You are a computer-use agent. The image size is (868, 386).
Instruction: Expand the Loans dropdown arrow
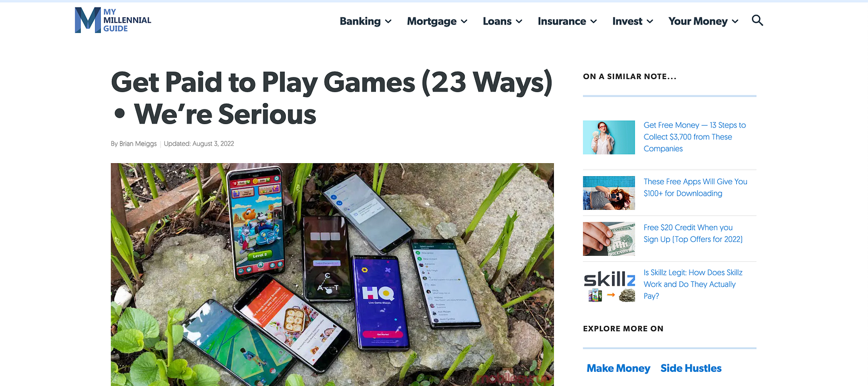click(519, 22)
